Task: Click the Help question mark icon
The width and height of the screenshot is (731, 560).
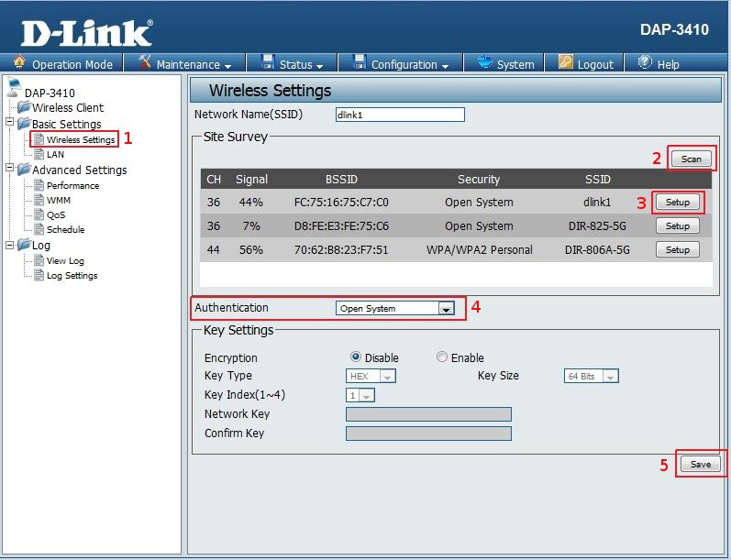Action: pos(644,63)
